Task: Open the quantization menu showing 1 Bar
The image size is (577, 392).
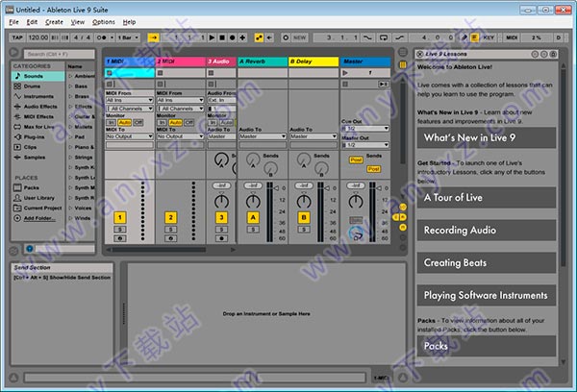Action: 129,37
